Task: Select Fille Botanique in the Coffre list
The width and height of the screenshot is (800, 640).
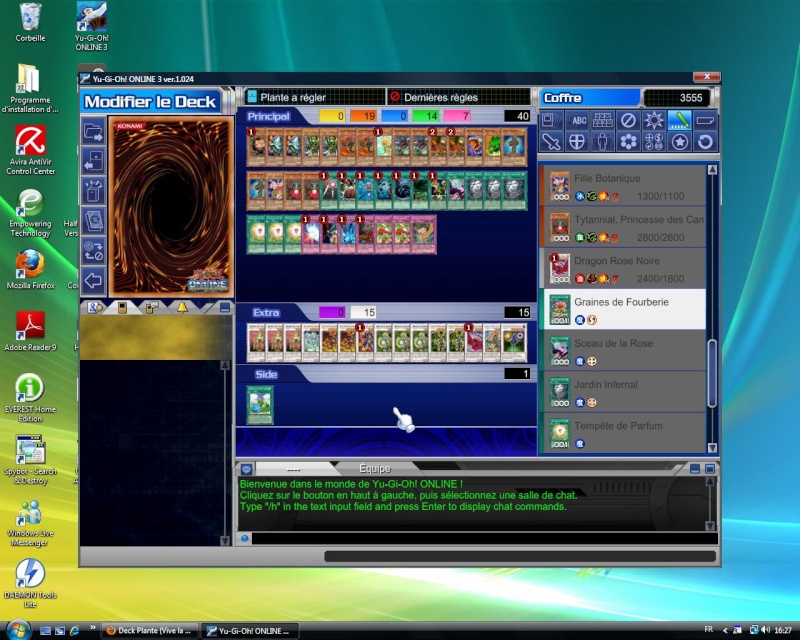Action: tap(622, 186)
